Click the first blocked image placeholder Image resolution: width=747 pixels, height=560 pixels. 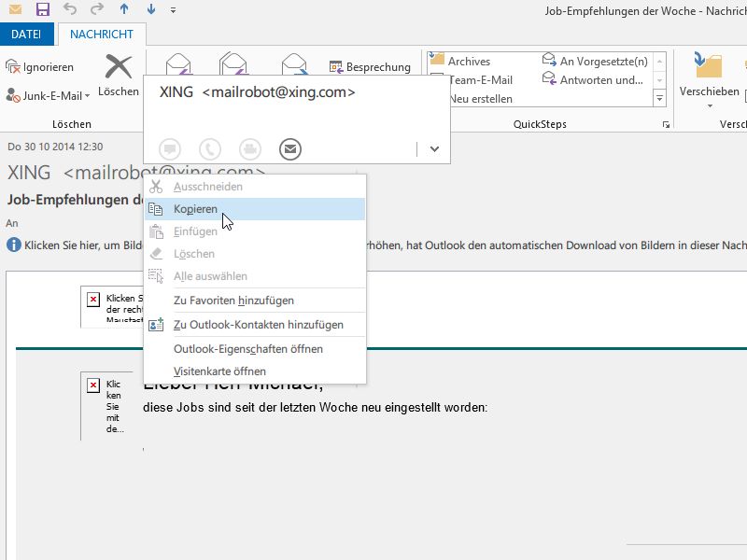click(112, 307)
